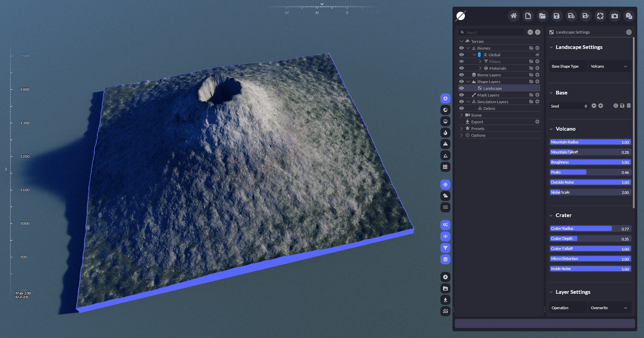Increase seed with the plus button
Image resolution: width=644 pixels, height=338 pixels.
point(601,106)
